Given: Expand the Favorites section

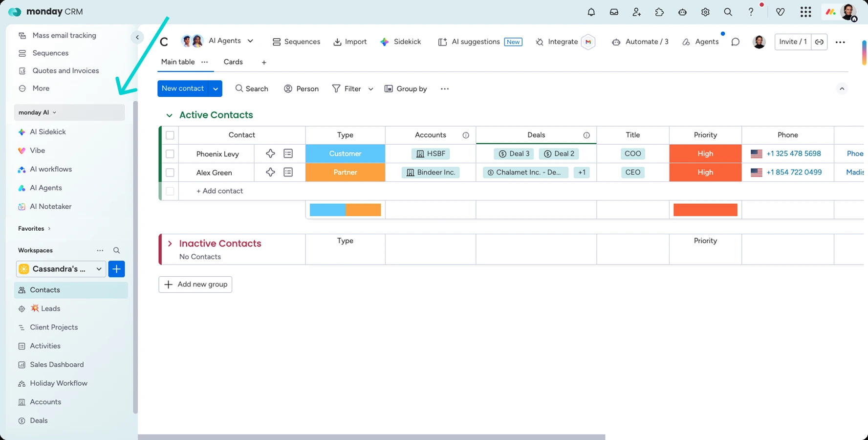Looking at the screenshot, I should pyautogui.click(x=34, y=229).
